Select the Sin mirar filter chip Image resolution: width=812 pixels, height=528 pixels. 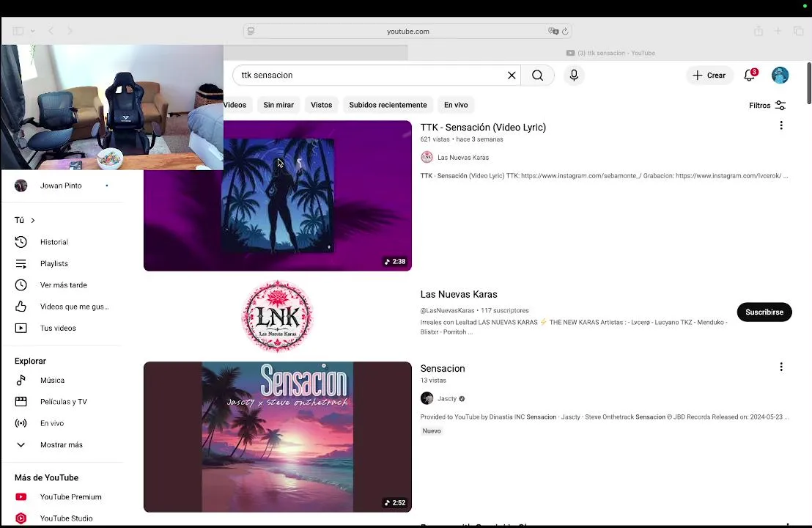[x=278, y=105]
